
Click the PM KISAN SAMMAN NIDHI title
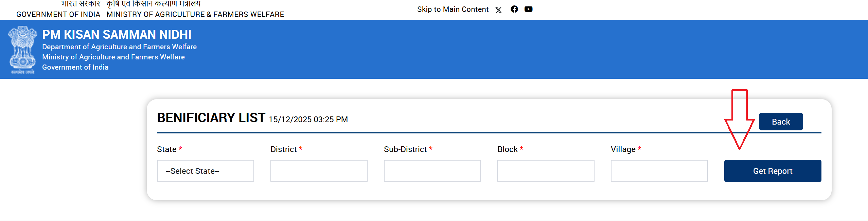click(x=117, y=35)
